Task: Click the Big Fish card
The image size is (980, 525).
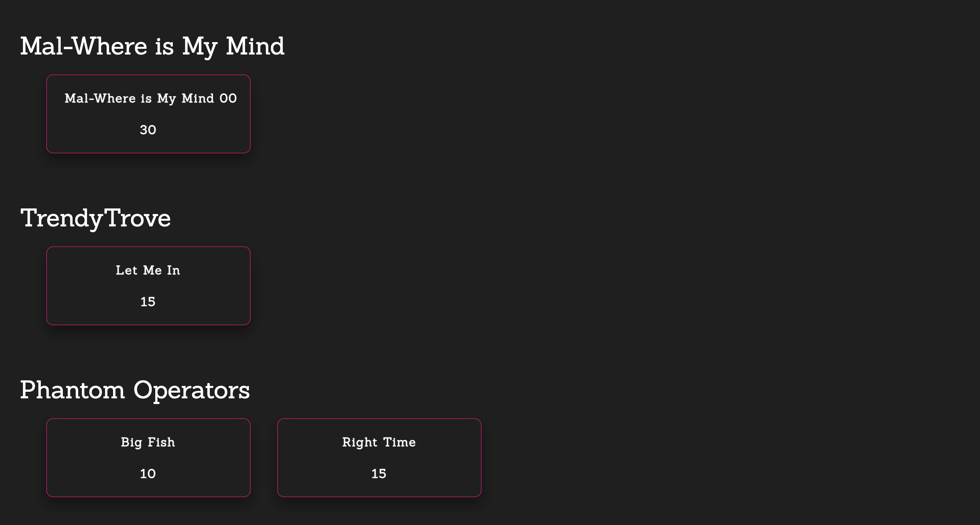Action: coord(148,457)
